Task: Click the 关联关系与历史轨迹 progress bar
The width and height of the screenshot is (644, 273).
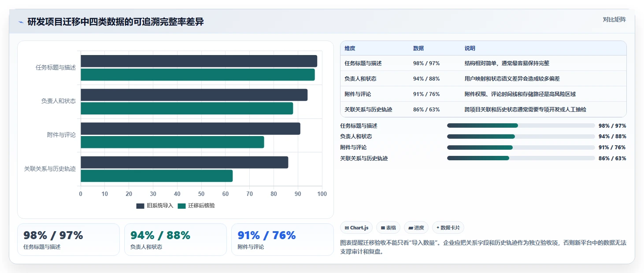Action: pos(521,158)
